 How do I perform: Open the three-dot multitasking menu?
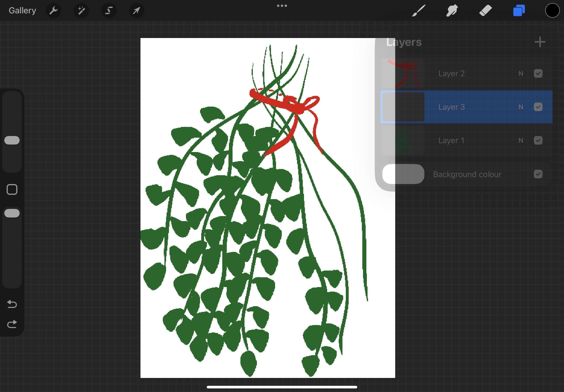(x=282, y=6)
